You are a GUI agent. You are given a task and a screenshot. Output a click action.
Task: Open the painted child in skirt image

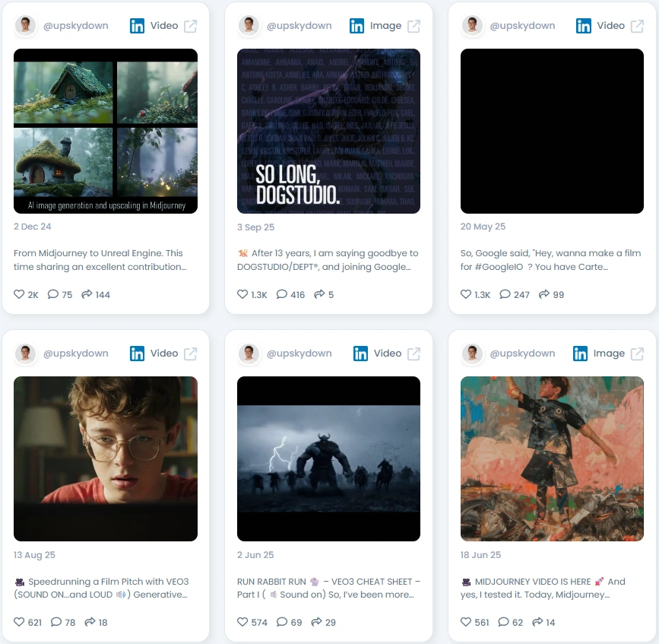(x=552, y=458)
